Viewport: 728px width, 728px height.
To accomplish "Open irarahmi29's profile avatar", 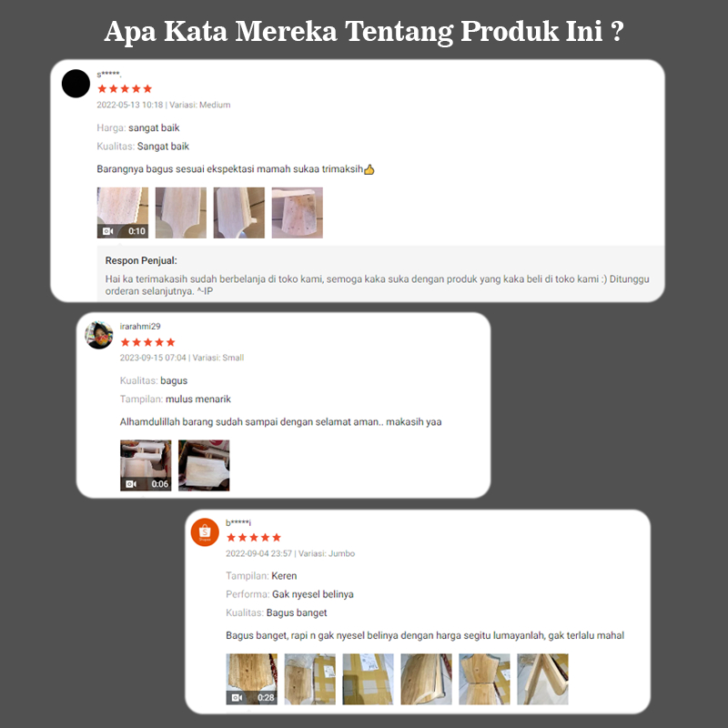I will coord(99,335).
